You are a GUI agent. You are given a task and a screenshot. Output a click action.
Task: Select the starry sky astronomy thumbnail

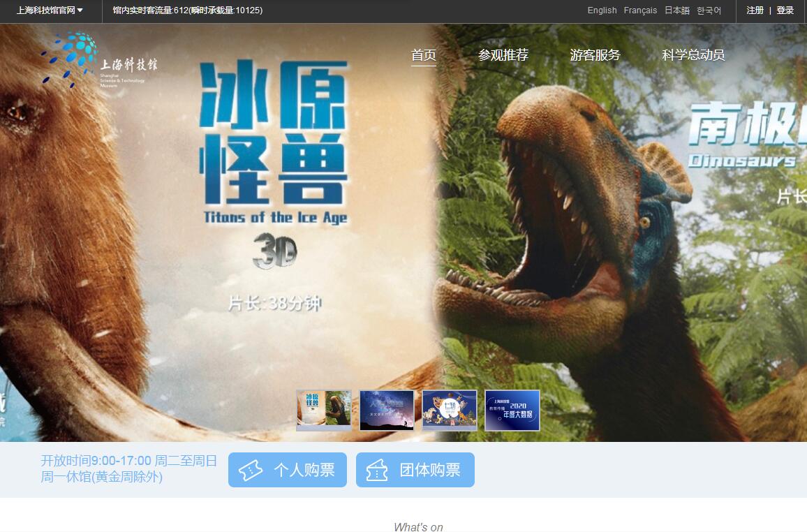[387, 410]
